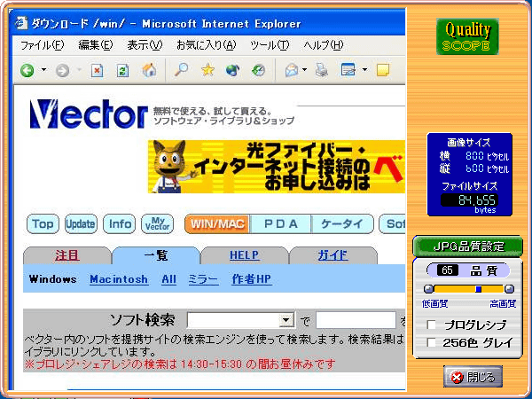Expand the Edit button dropdown arrow
This screenshot has height=399, width=532.
[x=364, y=70]
